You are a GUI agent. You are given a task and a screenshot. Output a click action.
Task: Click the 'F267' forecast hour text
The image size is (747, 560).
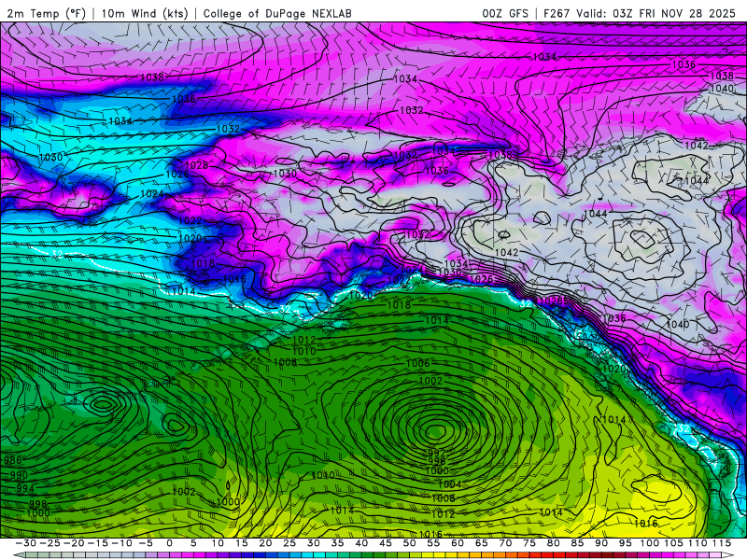[557, 13]
